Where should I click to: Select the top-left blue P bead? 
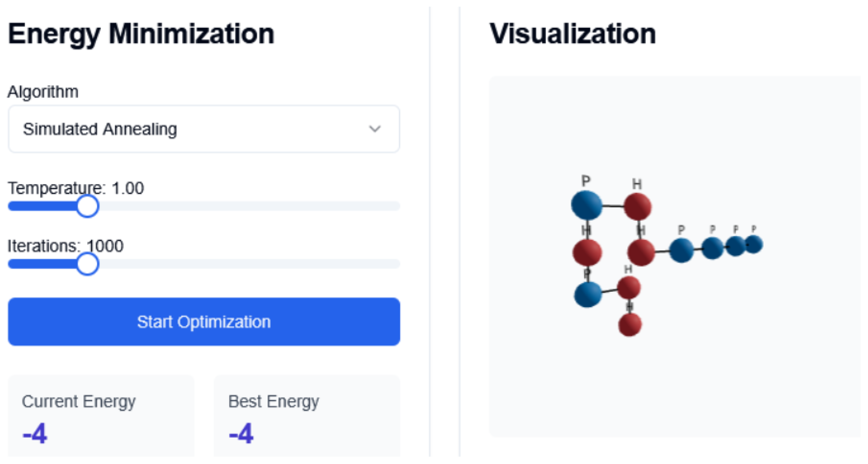tap(586, 205)
